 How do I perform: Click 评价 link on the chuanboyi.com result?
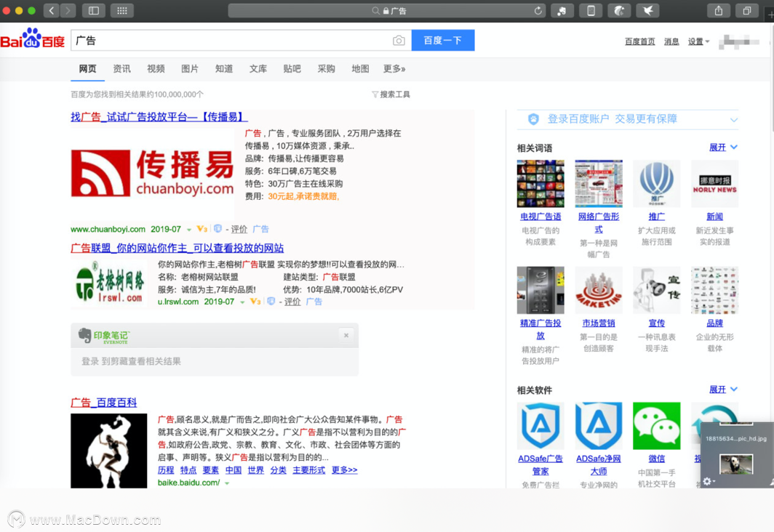coord(239,229)
